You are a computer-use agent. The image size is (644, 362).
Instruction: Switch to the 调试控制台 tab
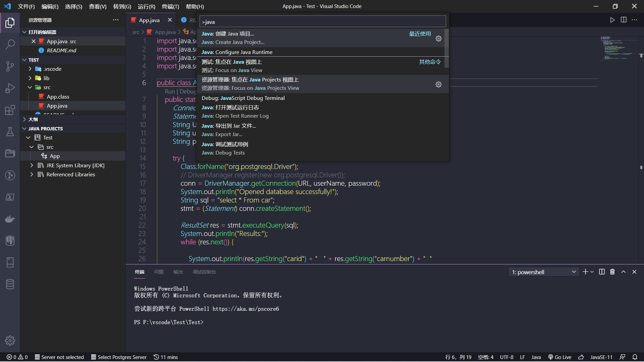(x=204, y=272)
